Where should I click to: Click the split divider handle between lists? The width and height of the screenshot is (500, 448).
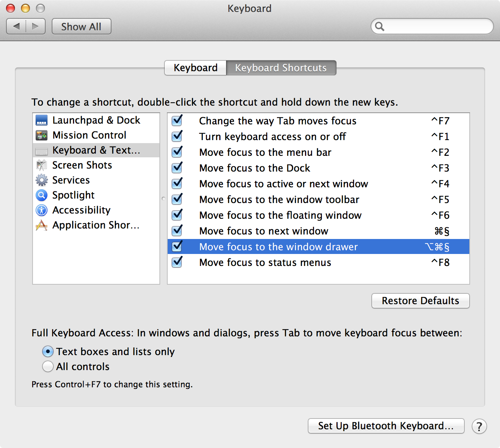pos(164,199)
